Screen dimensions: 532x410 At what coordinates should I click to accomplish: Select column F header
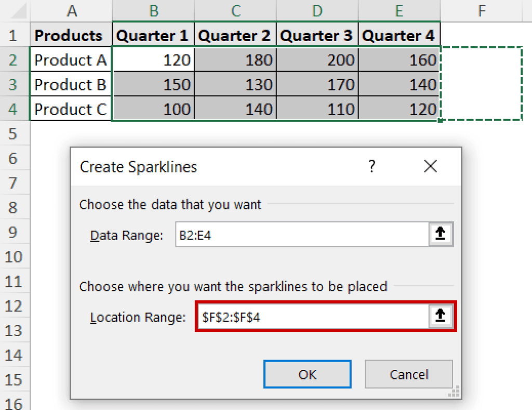point(481,10)
